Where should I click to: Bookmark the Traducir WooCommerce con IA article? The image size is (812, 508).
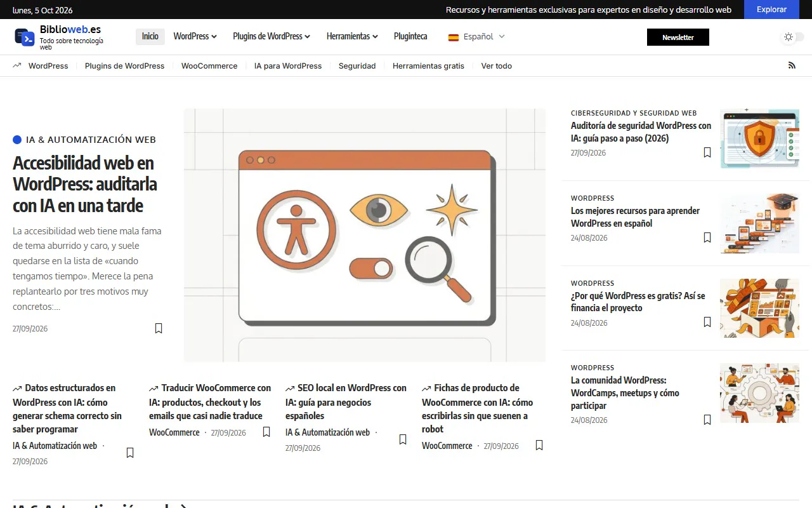point(266,432)
